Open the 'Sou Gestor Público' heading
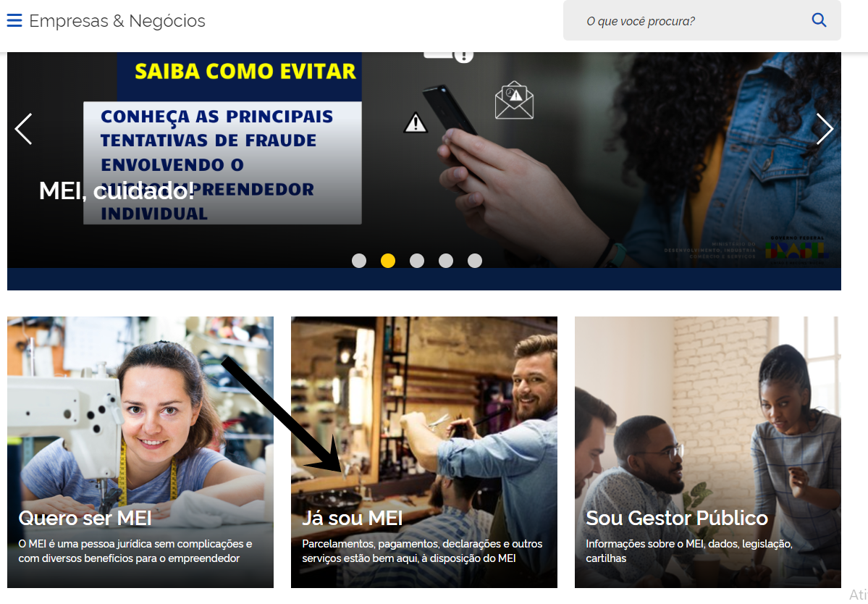 pos(676,519)
